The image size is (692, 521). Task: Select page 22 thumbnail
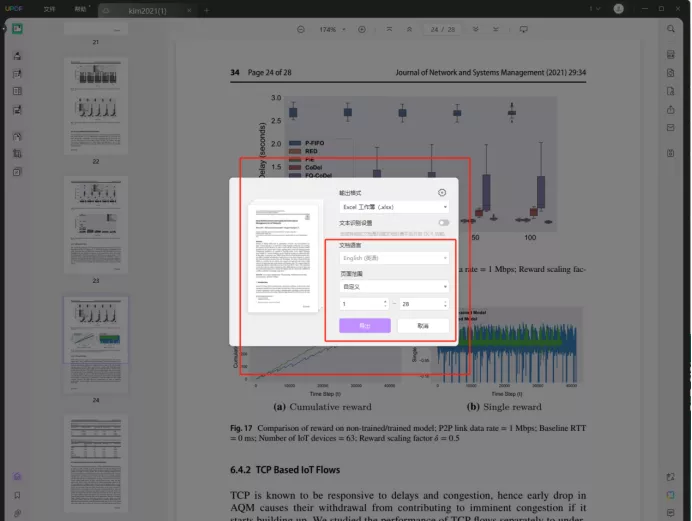(96, 106)
